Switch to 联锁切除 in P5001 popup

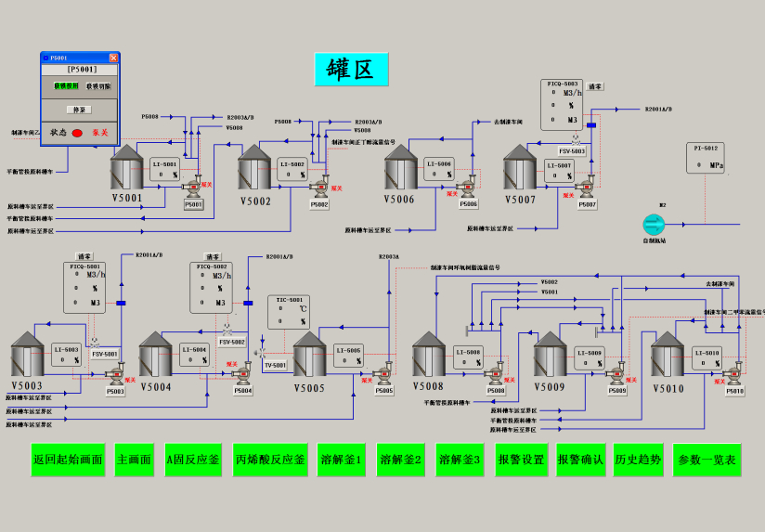point(98,86)
